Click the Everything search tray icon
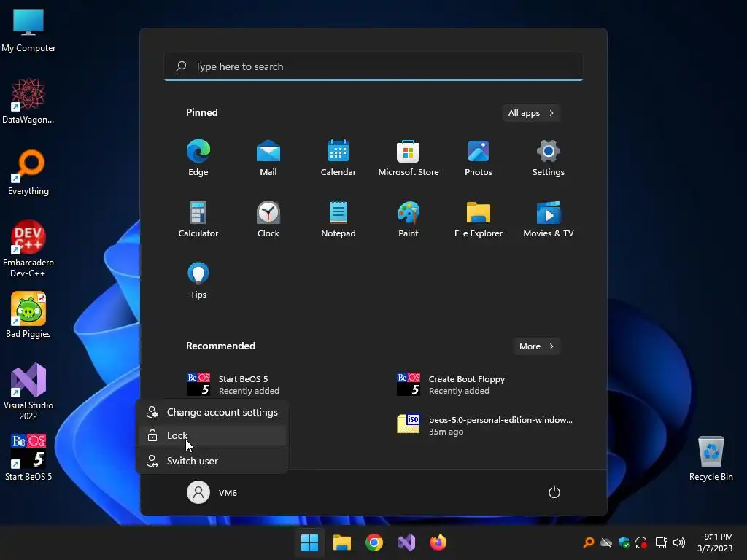Screen dimensions: 747x560 pos(589,542)
